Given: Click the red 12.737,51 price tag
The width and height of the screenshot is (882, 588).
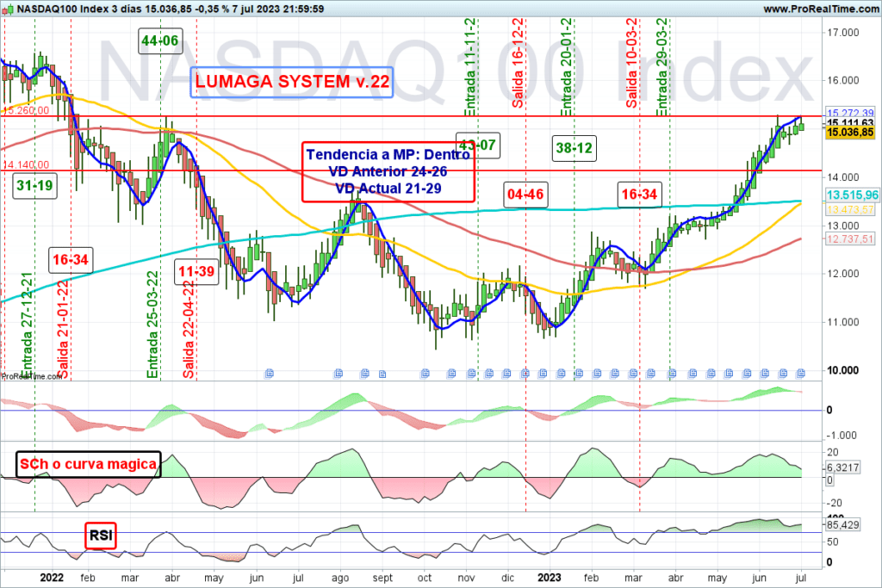Looking at the screenshot, I should (850, 239).
